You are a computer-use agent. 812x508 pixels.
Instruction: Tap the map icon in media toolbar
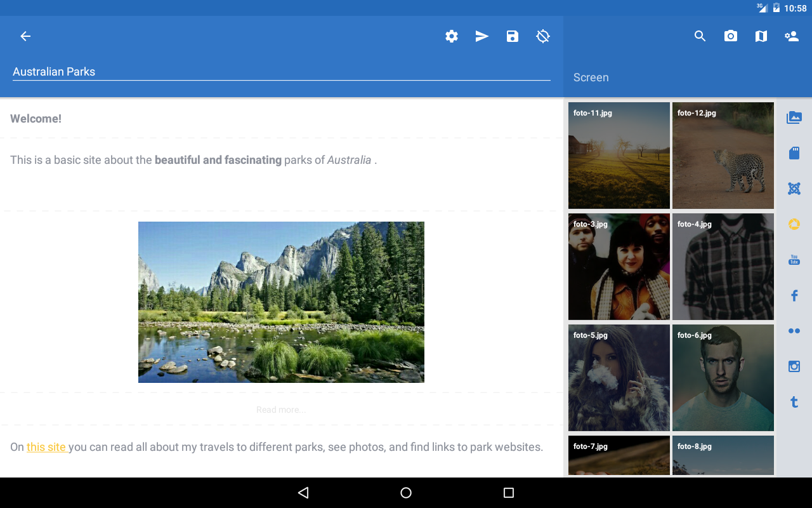tap(761, 36)
